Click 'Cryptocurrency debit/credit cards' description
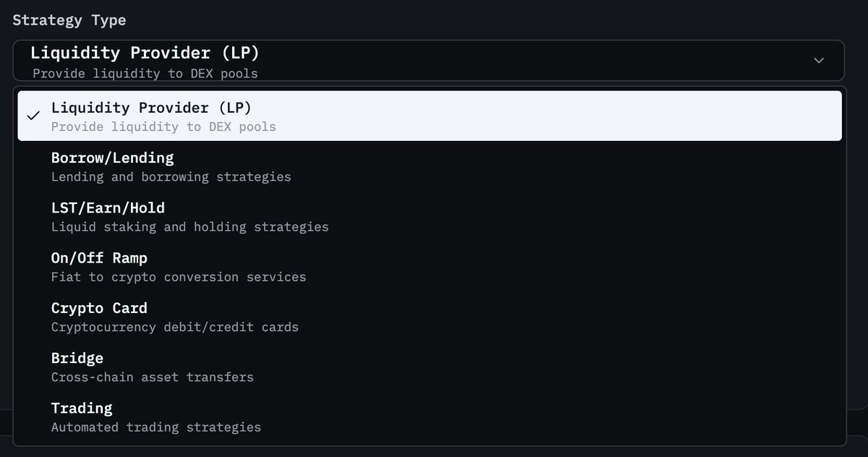 click(x=175, y=327)
